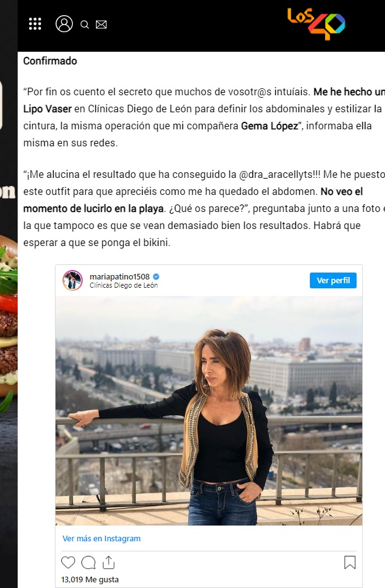
Task: Click the mariapatino1508 profile avatar
Action: pos(73,280)
